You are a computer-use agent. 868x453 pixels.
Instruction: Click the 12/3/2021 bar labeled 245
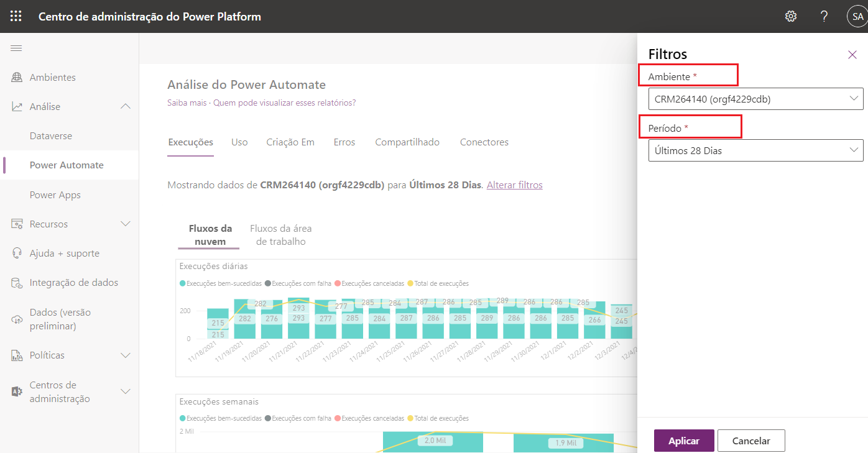point(621,322)
